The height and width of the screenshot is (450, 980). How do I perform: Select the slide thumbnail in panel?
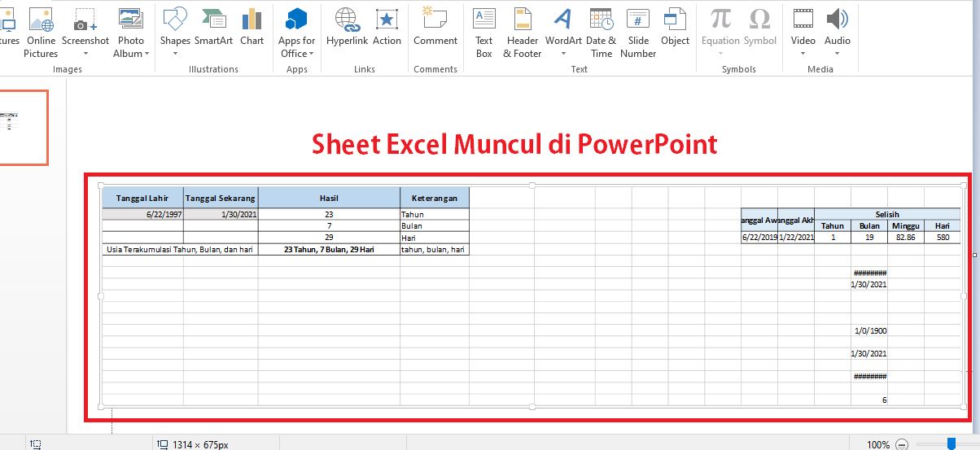(x=24, y=128)
